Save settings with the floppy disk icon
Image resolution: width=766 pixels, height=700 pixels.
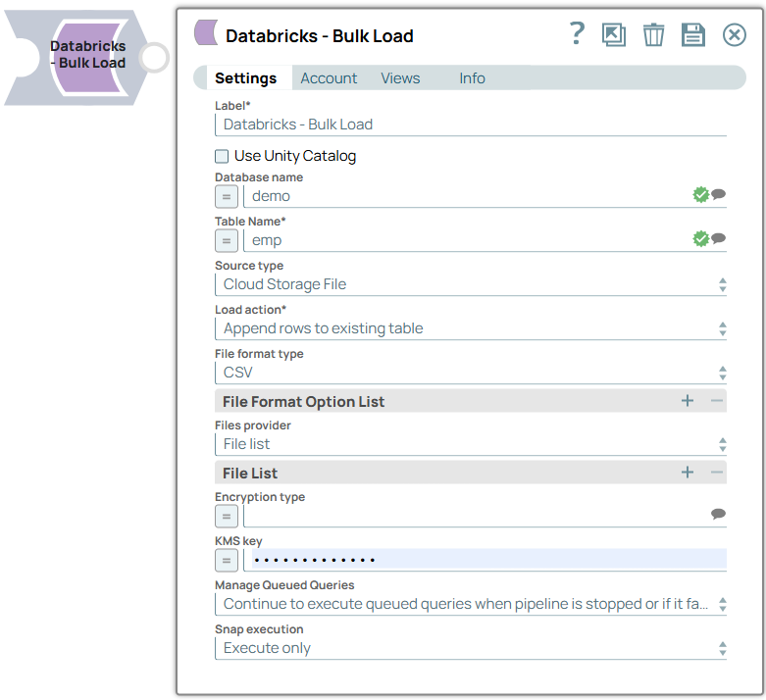(693, 35)
